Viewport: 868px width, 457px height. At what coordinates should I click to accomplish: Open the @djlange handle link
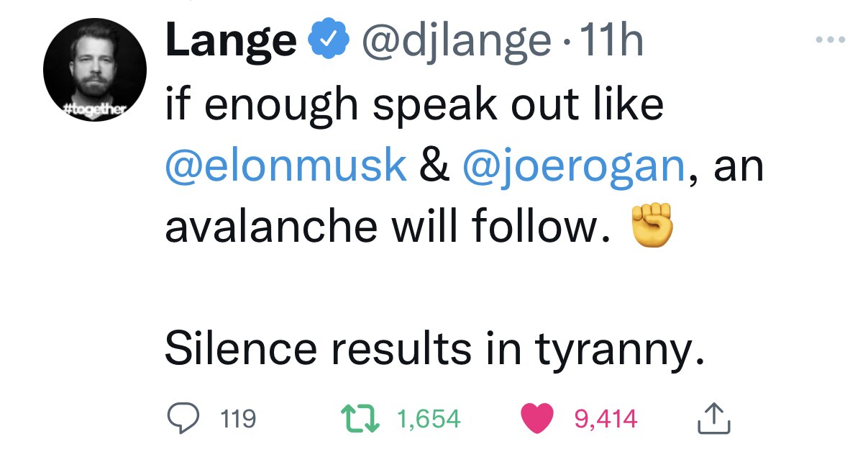point(452,43)
